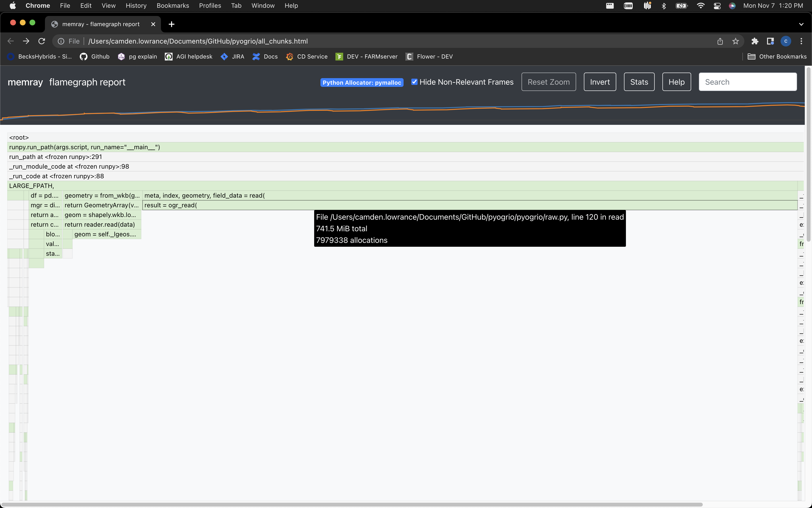
Task: Open the Github bookmark
Action: click(x=95, y=56)
